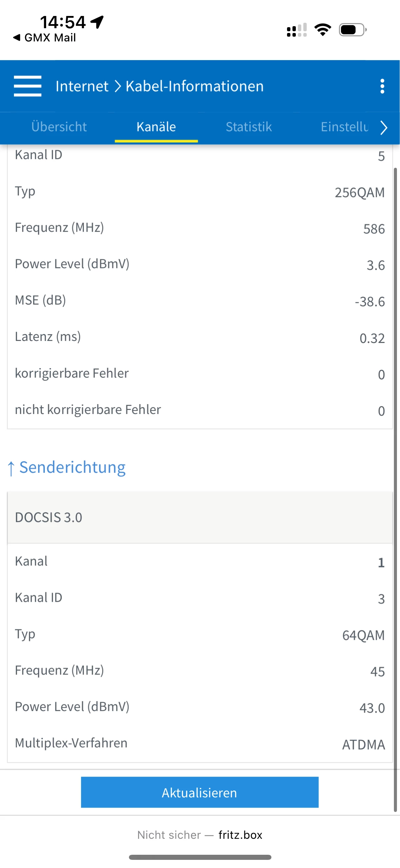Tap the cellular signal bars icon
This screenshot has height=868, width=400.
(297, 30)
